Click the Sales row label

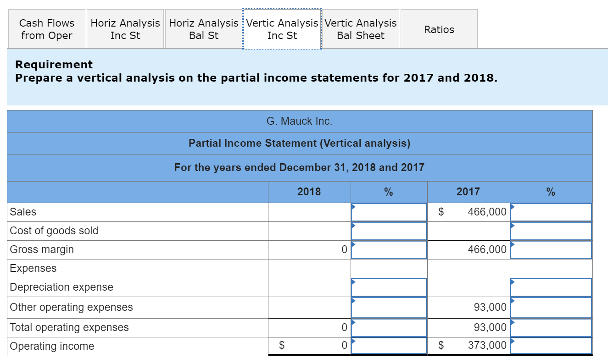click(x=23, y=212)
